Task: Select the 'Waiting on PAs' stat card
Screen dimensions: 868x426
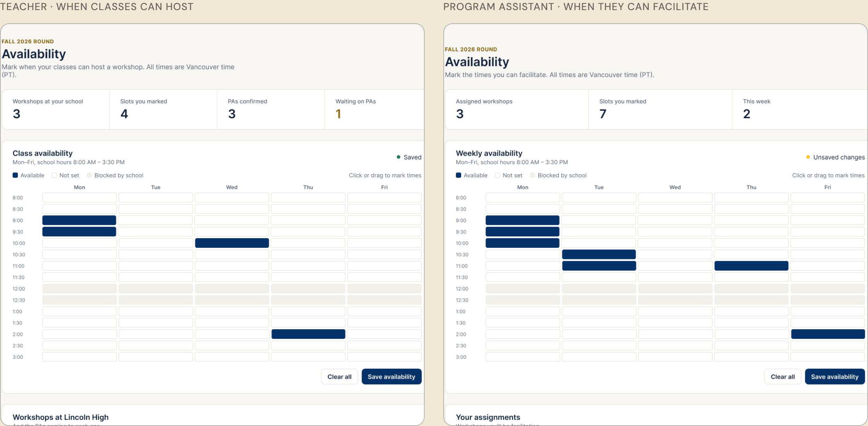Action: [x=374, y=110]
